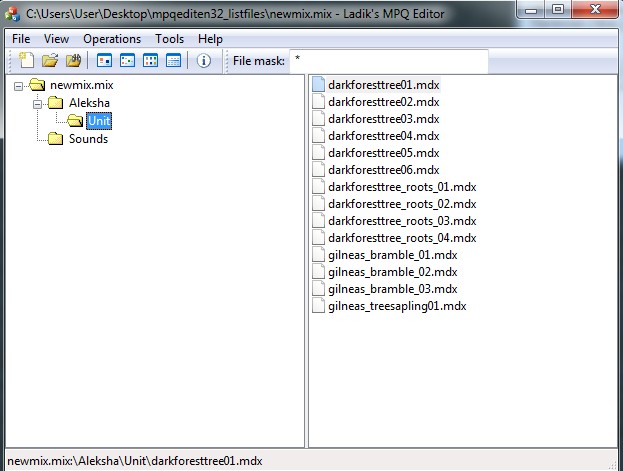Screen dimensions: 623x471
Task: Click file icon of darkforesttree02.mdx
Action: click(318, 102)
